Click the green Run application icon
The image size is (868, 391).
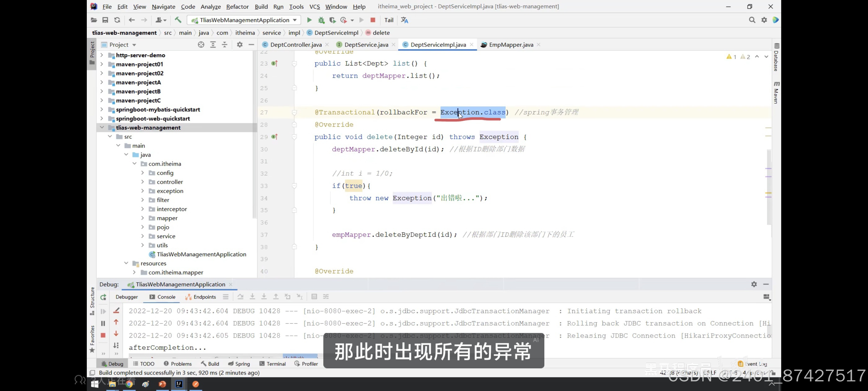point(309,20)
